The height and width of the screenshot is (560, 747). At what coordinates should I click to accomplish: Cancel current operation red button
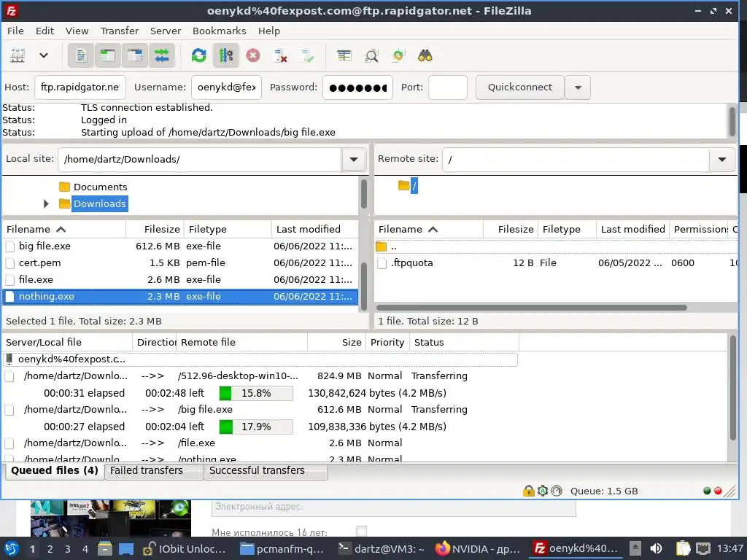tap(253, 55)
